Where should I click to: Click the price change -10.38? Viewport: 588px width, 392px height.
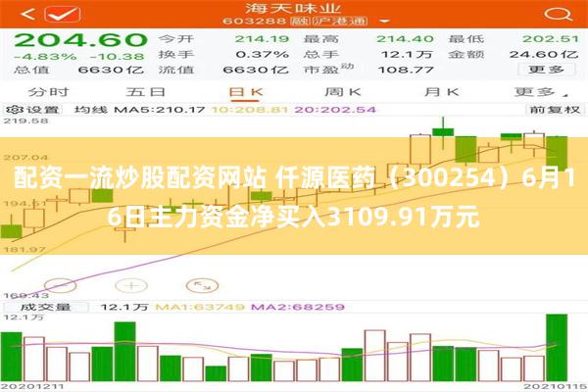point(118,57)
